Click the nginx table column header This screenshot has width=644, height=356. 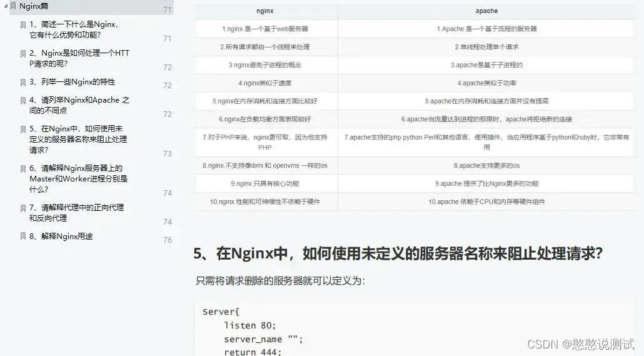coord(265,11)
